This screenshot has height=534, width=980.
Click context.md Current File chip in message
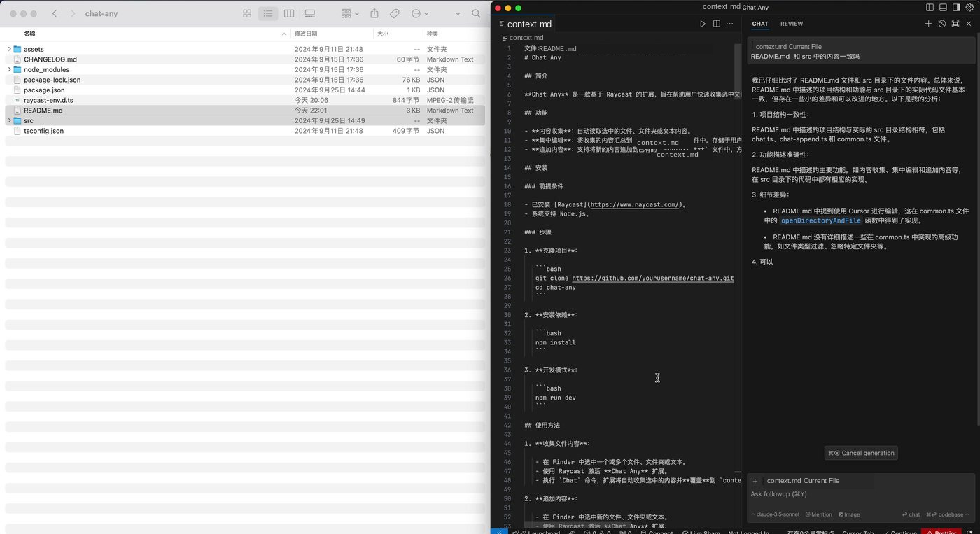(788, 47)
